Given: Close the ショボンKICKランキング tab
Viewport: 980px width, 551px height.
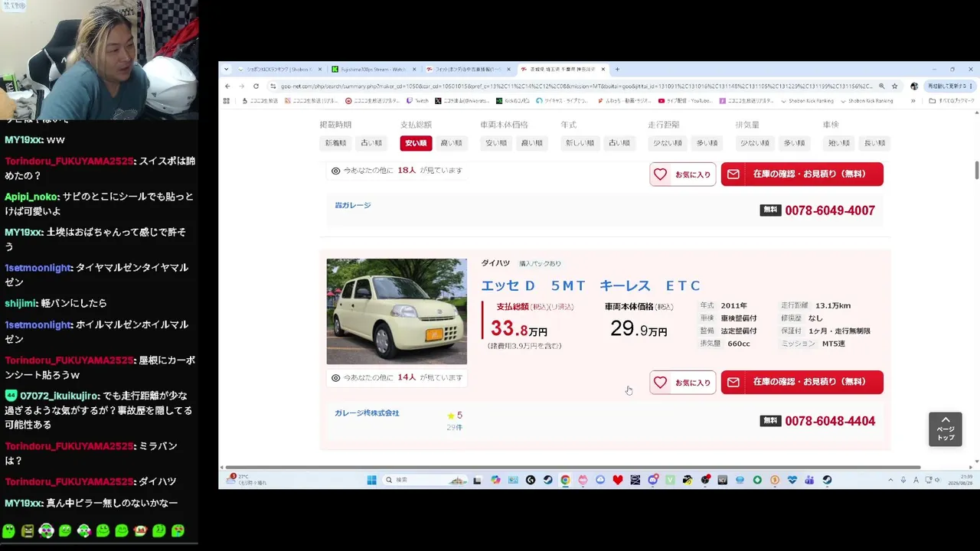Looking at the screenshot, I should point(320,69).
